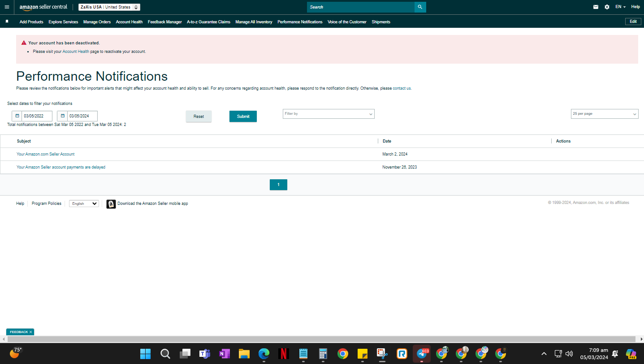Open Manage Orders
Viewport: 644px width, 364px height.
click(x=97, y=22)
